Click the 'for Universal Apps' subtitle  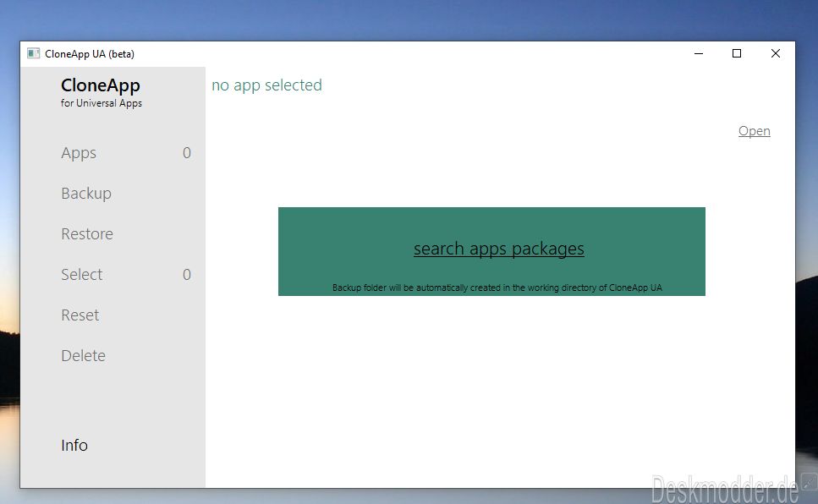[x=102, y=103]
